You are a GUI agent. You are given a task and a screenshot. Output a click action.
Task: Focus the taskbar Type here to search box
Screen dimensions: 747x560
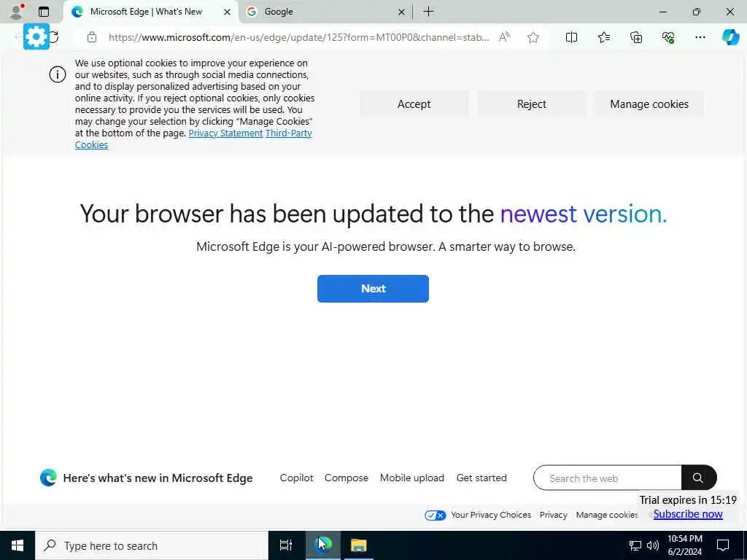152,545
